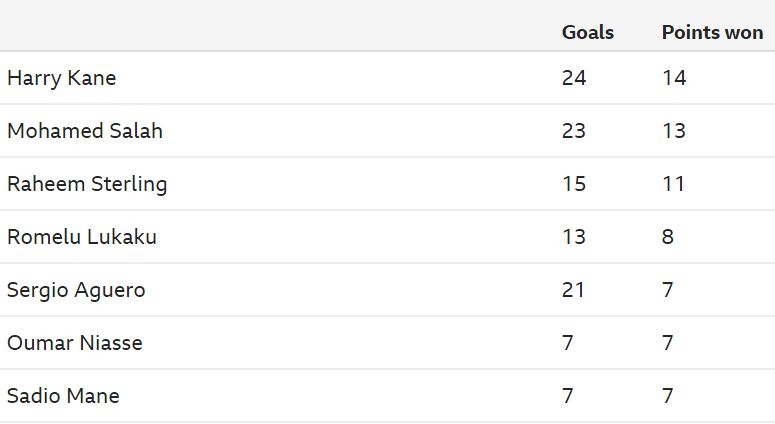775x424 pixels.
Task: Click Harry Kane's goals value 24
Action: click(574, 78)
